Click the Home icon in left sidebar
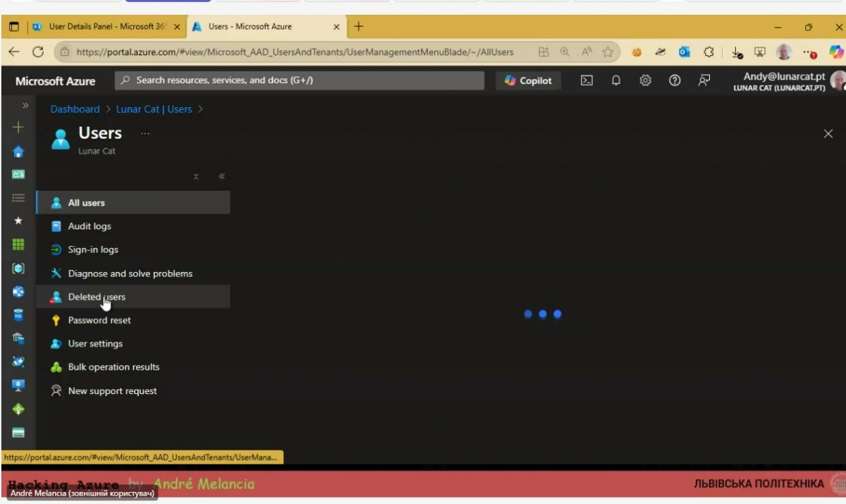This screenshot has height=504, width=846. coord(18,152)
